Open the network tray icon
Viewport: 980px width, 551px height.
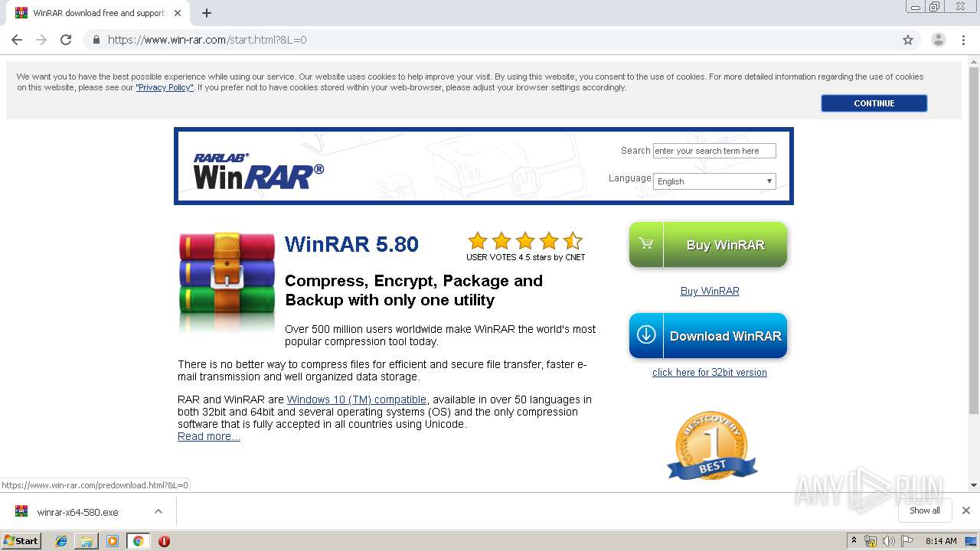tap(870, 541)
